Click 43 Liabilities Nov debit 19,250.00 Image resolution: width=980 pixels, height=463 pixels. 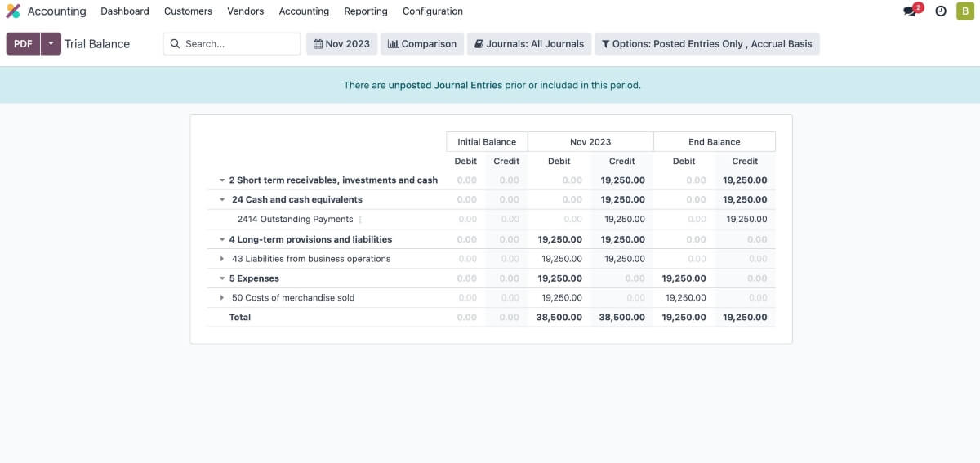tap(562, 259)
